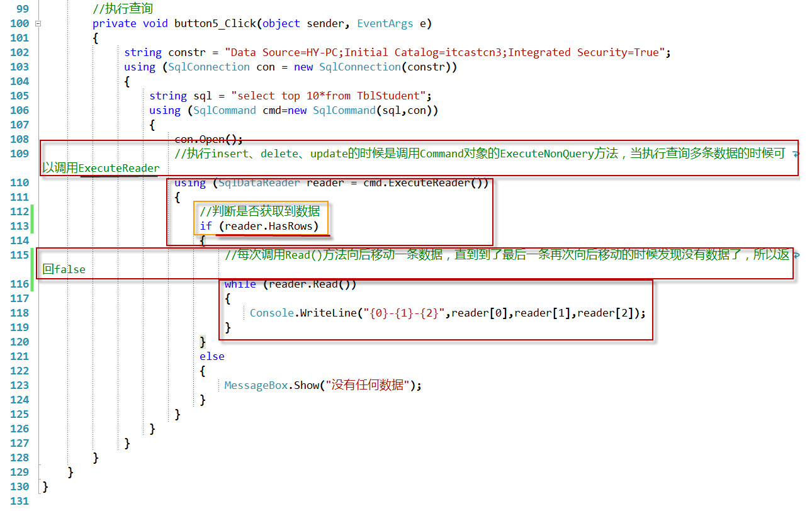Click "ExecuteNonQuery" in the line 109 comment

point(547,154)
